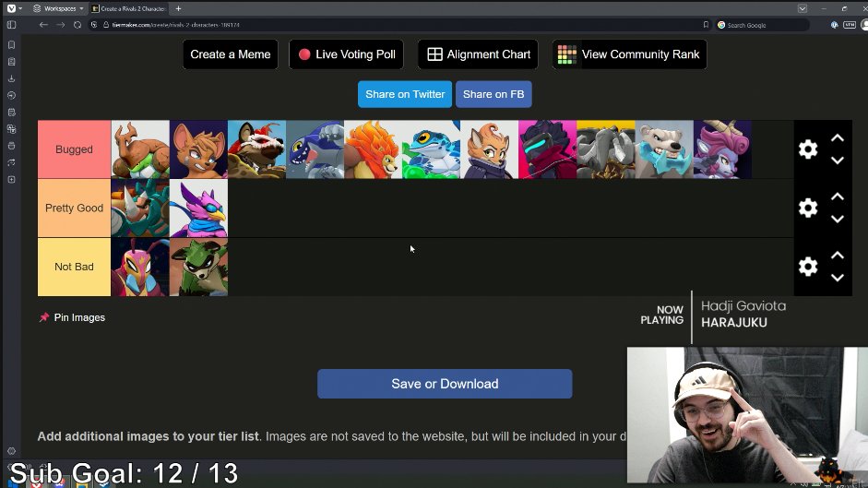Image resolution: width=868 pixels, height=488 pixels.
Task: Select the purple bird character in Pretty Good row
Action: [x=198, y=208]
